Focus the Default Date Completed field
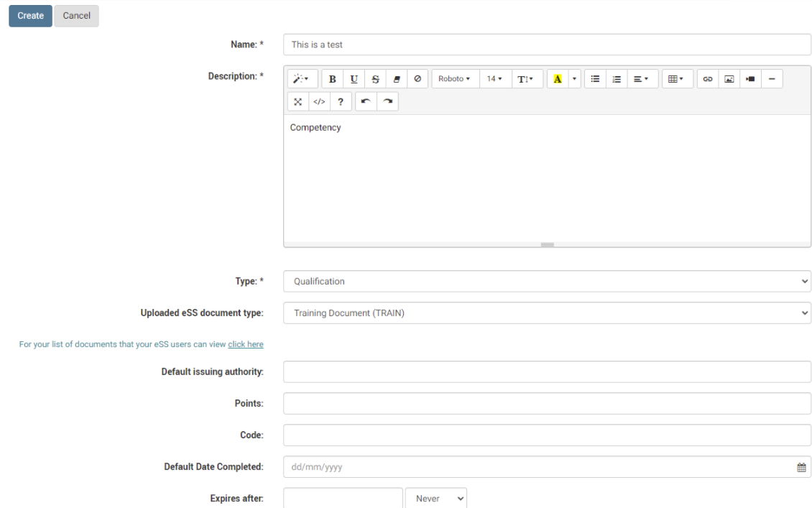Image resolution: width=812 pixels, height=508 pixels. 547,466
